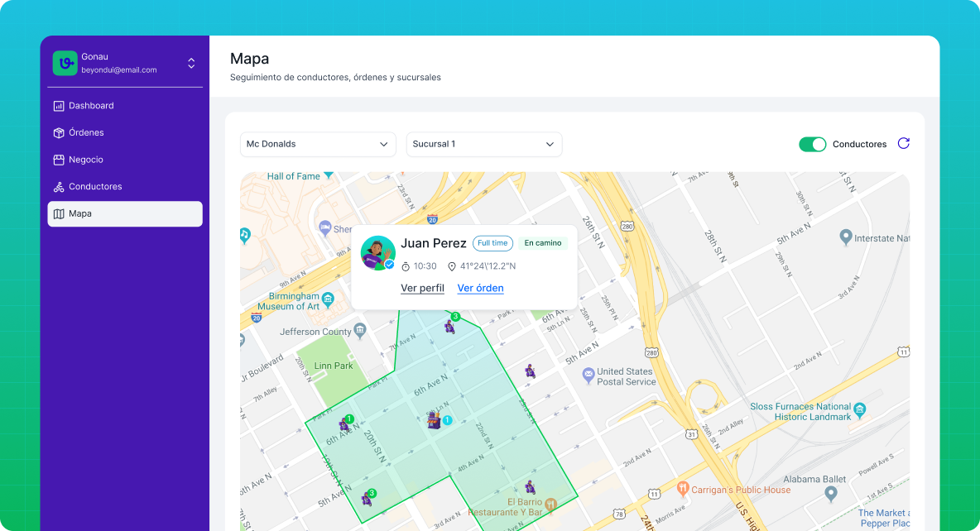Click the Alabama Ballet map pin
The image size is (980, 531).
[x=831, y=494]
